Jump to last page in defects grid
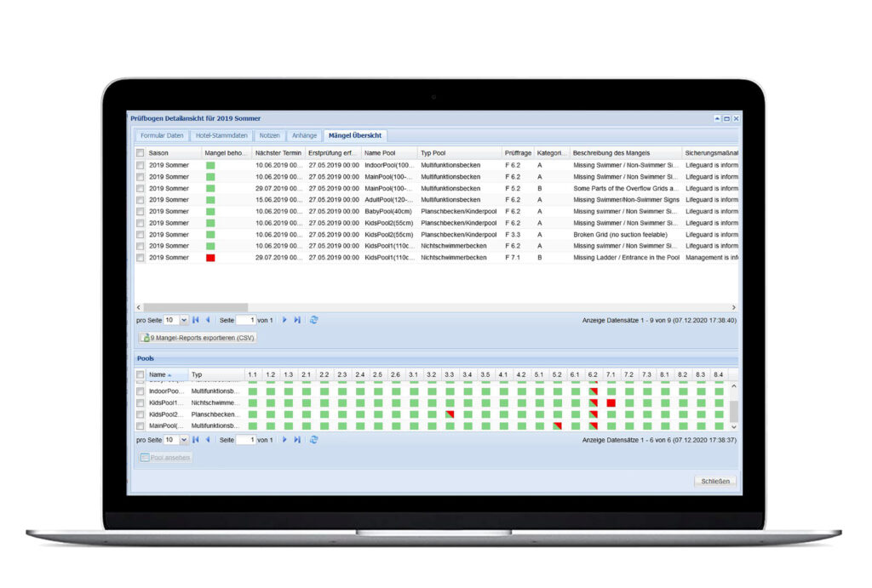872x588 pixels. coord(297,320)
